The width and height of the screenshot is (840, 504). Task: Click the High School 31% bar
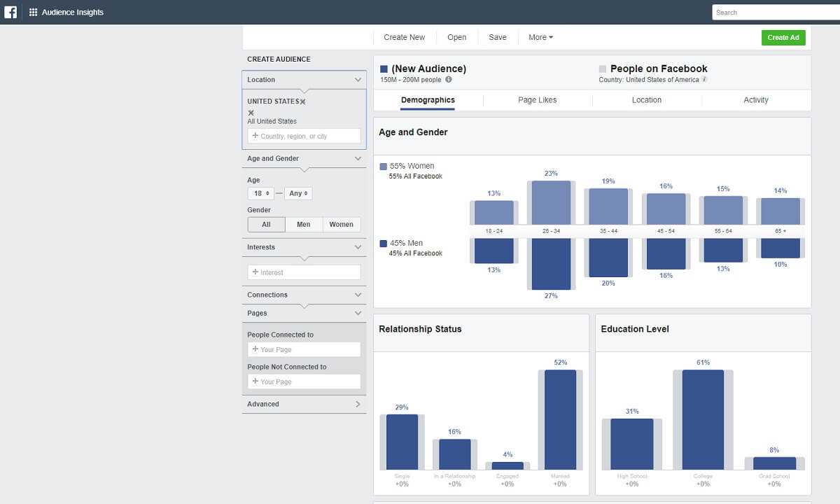coord(632,444)
